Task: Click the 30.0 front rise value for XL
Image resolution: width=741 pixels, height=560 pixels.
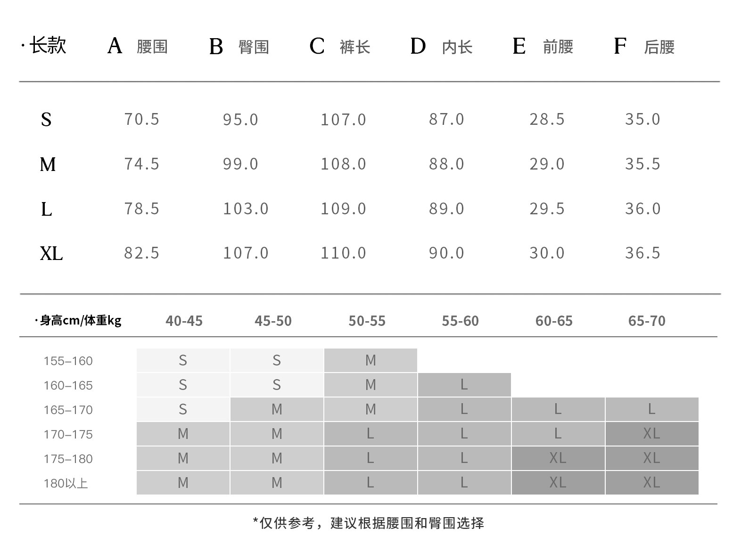Action: [x=547, y=253]
